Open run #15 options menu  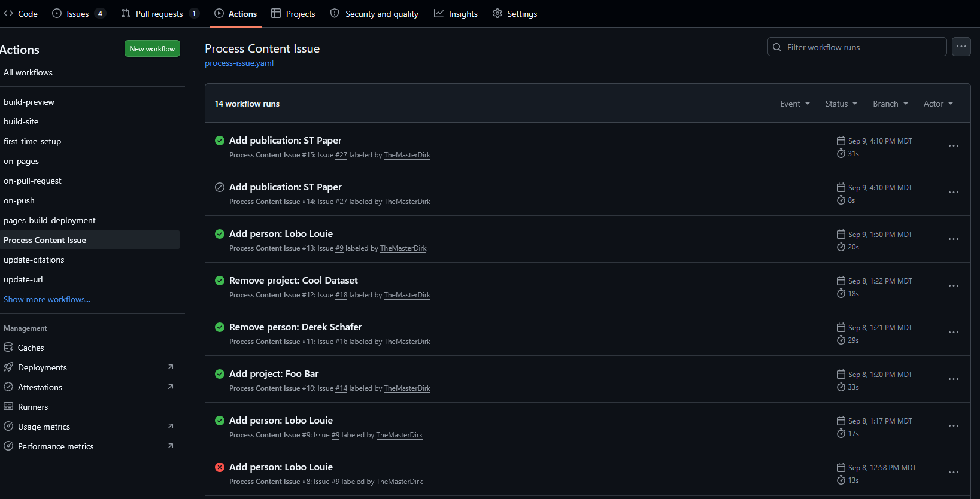(x=954, y=146)
